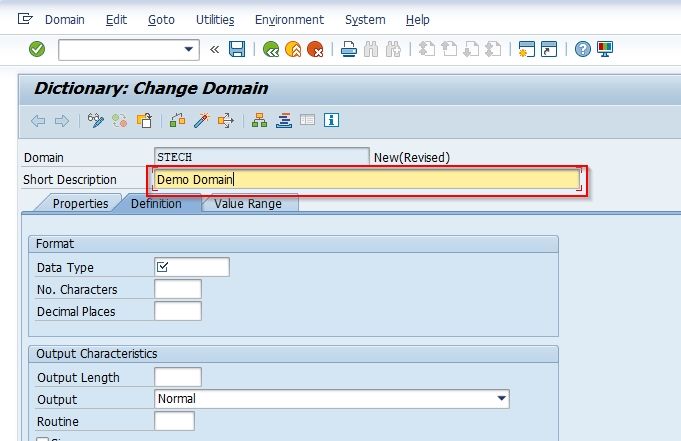
Task: Click the Domain name field STECH
Action: 261,157
